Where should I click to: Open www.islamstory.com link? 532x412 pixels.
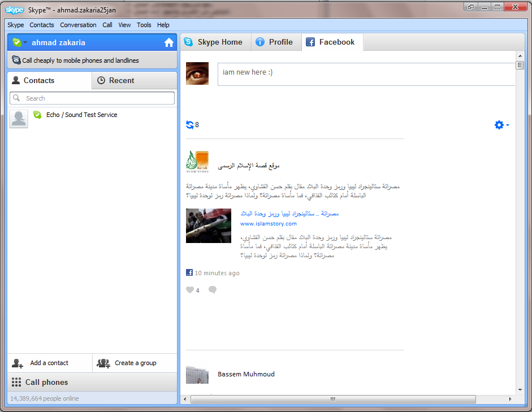coord(269,224)
